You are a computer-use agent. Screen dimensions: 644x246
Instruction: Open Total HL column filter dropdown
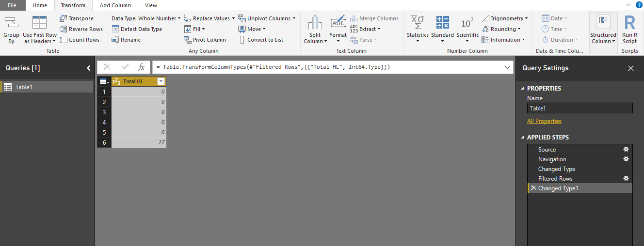pyautogui.click(x=161, y=81)
